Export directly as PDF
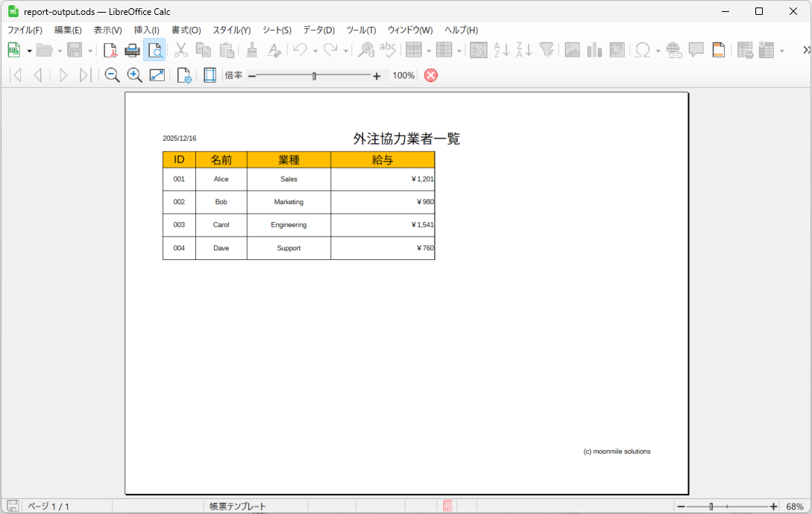The width and height of the screenshot is (812, 514). pyautogui.click(x=110, y=51)
